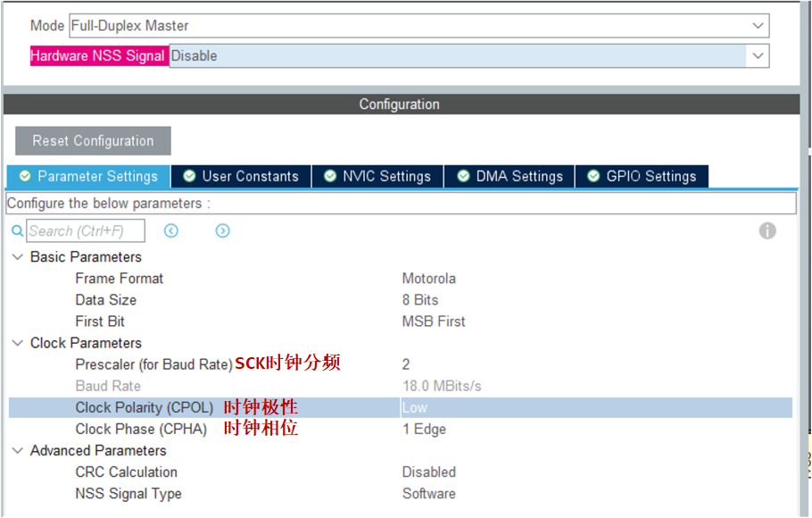Select the Data Size 8 Bits value
Viewport: 812px width, 518px height.
[x=420, y=300]
